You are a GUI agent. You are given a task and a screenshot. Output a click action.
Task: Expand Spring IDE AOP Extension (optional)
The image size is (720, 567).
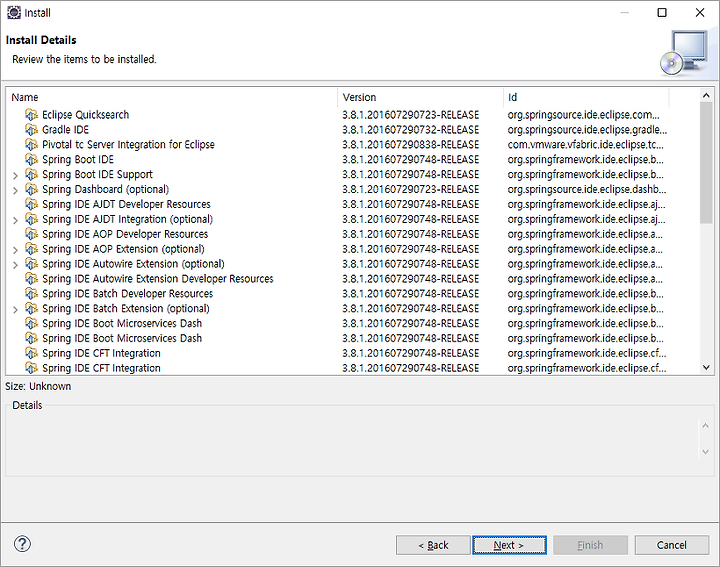pyautogui.click(x=15, y=250)
